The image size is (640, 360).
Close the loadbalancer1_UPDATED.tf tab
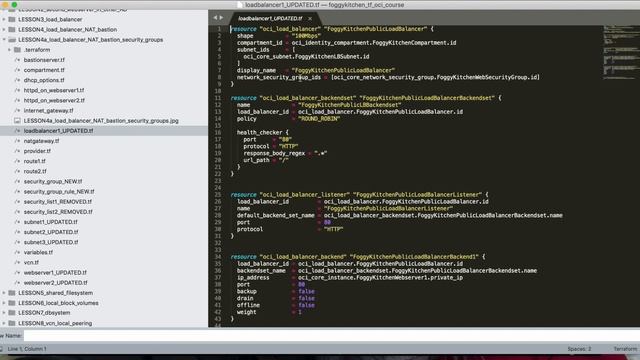[x=310, y=18]
